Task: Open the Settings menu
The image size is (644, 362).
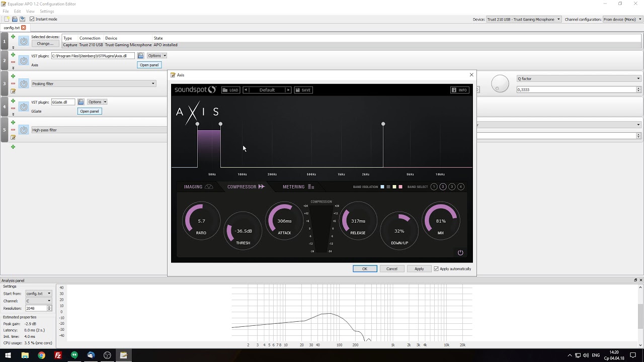Action: point(47,11)
